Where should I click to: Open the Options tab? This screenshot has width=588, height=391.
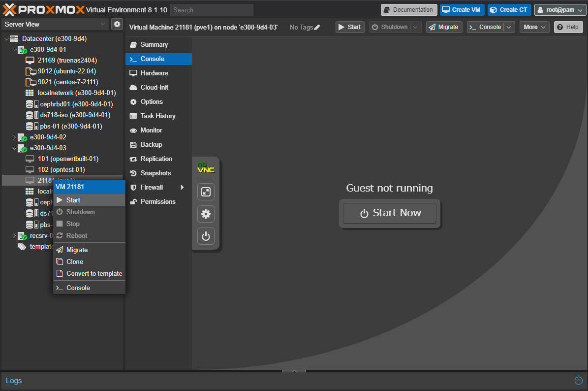coord(158,102)
